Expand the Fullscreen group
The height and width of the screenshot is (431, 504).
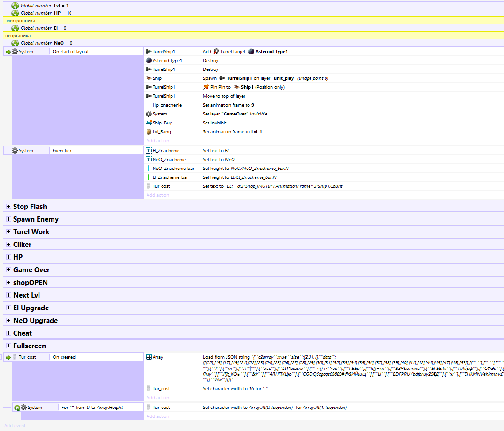(x=8, y=346)
